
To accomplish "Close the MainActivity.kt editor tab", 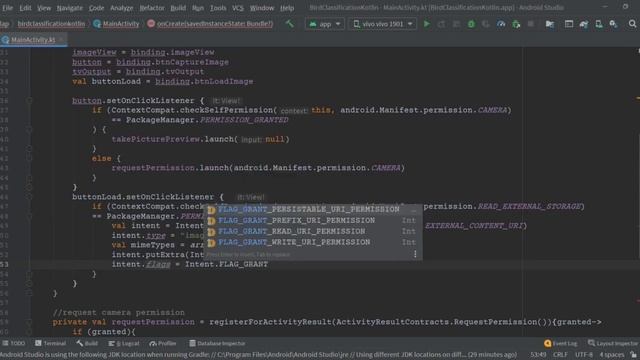I will 62,40.
